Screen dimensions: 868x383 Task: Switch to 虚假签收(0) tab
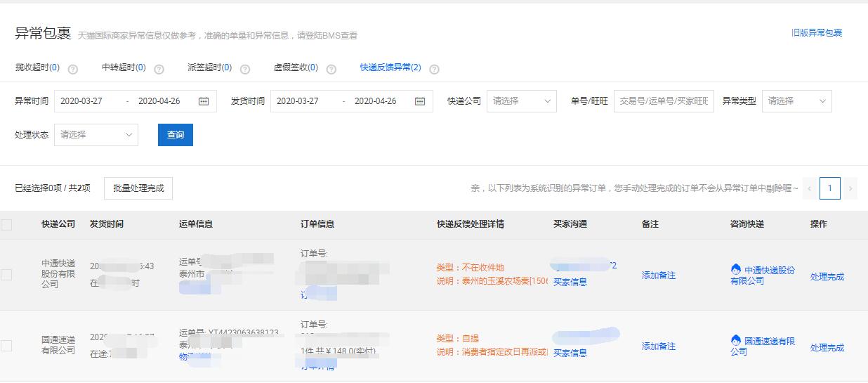point(296,67)
